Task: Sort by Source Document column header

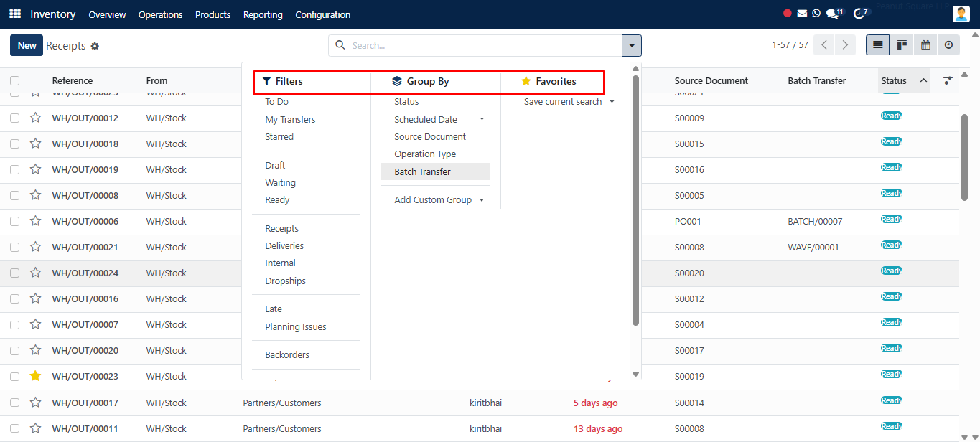Action: point(711,81)
